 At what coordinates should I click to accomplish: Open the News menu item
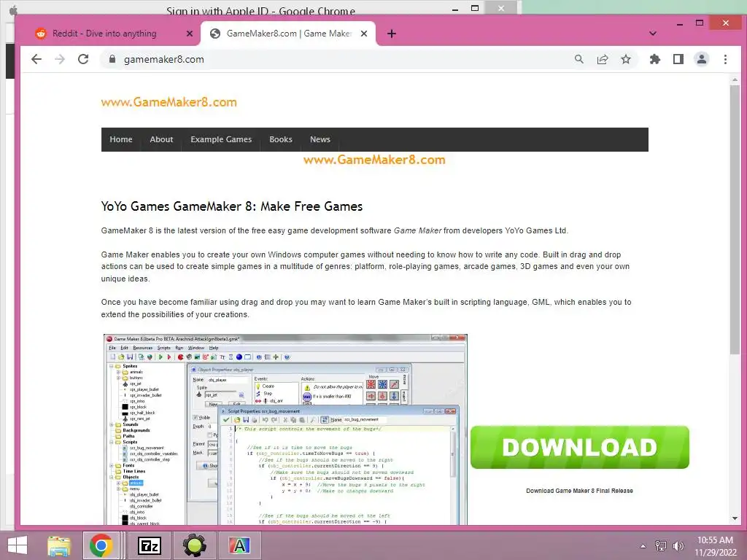pyautogui.click(x=320, y=139)
